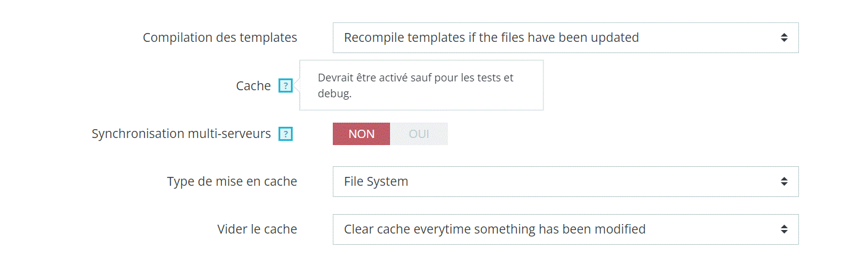Open the Vider le cache select box

pyautogui.click(x=565, y=229)
